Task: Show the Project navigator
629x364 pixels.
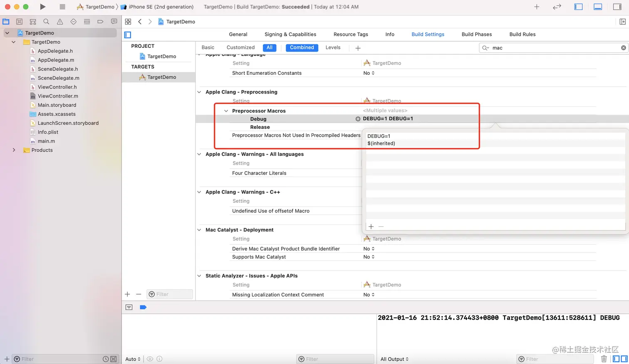Action: (6, 22)
